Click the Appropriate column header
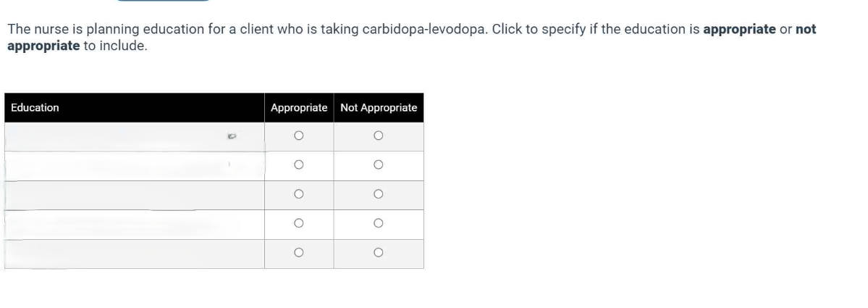This screenshot has width=868, height=308. (299, 107)
